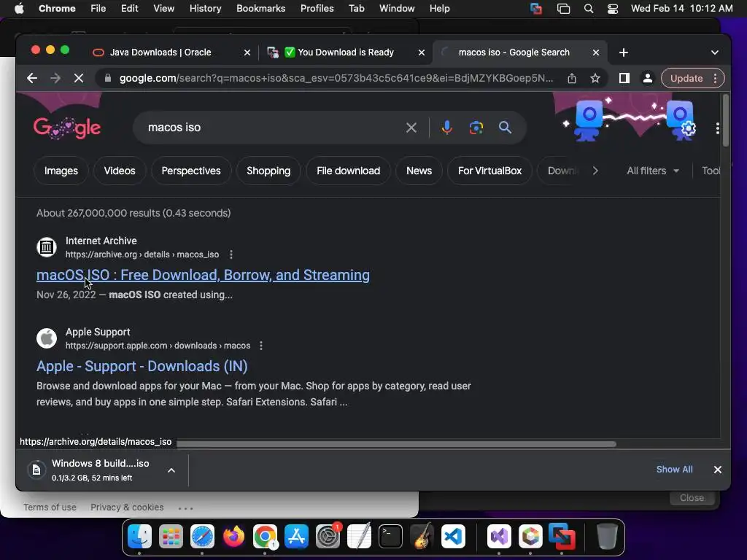Close the You Download is Ready tab

[421, 52]
